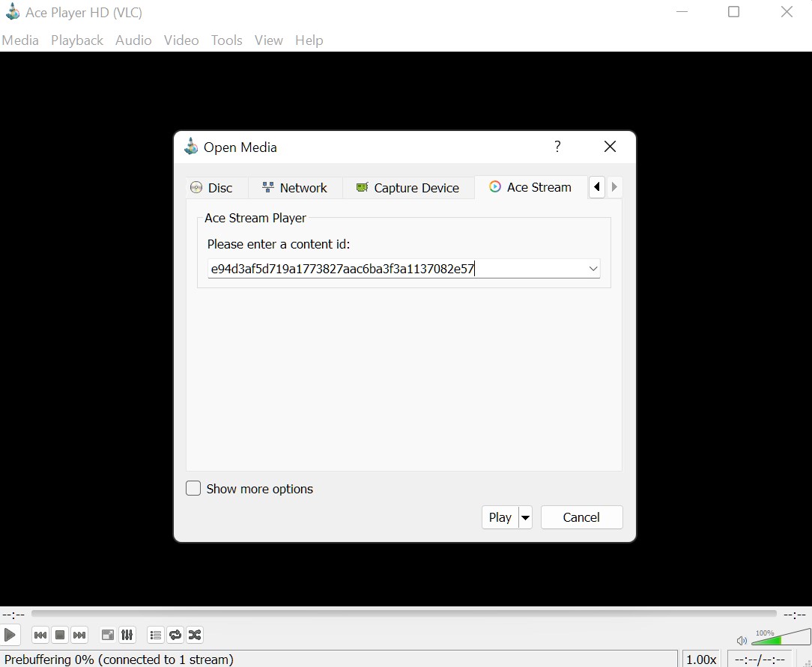The image size is (812, 667).
Task: Jump to previous media track
Action: pyautogui.click(x=40, y=635)
